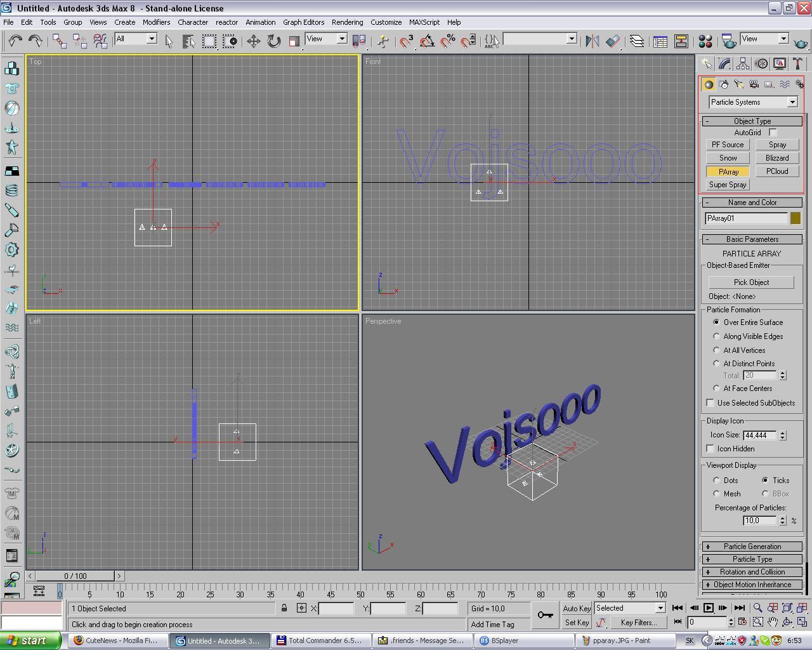Switch to Utilities hammer panel tab
Screen dimensions: 812x650
click(797, 63)
